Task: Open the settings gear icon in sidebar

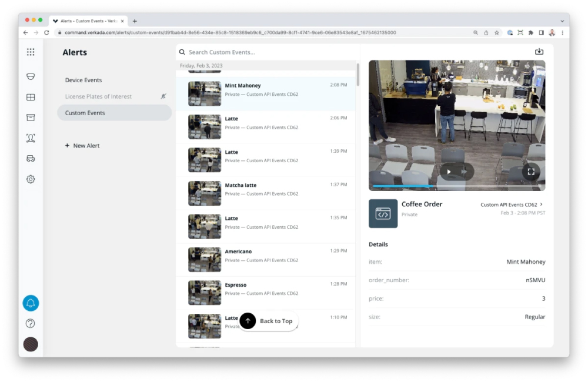Action: coord(31,179)
